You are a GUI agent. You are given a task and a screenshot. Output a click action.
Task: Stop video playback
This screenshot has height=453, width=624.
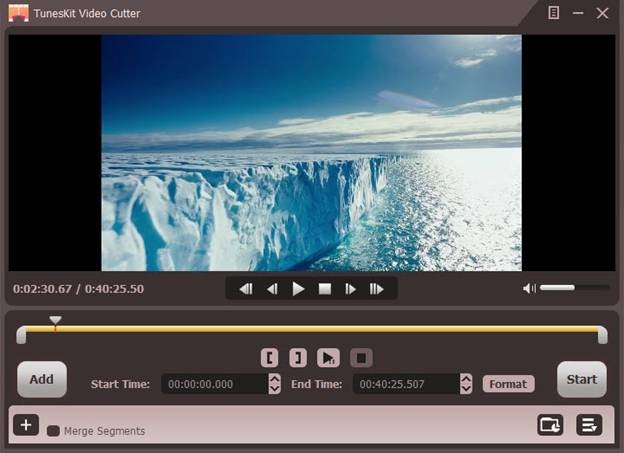click(x=324, y=289)
